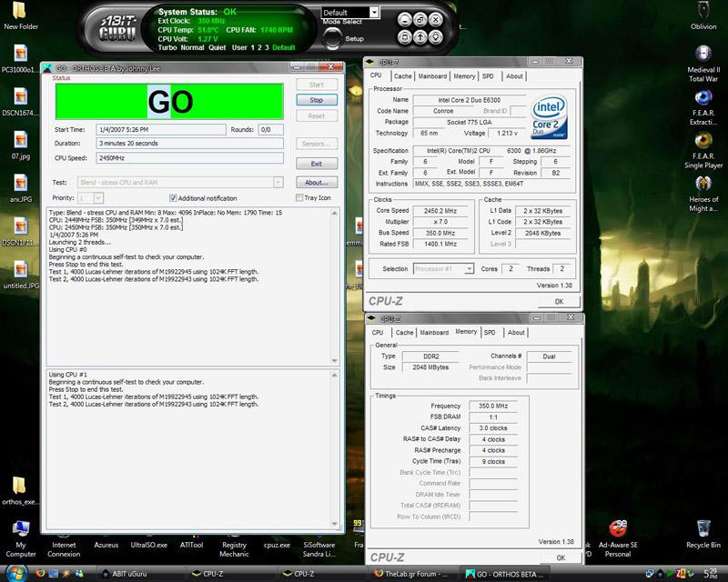Click the Stop button in Orthos
728x582 pixels.
coord(317,100)
